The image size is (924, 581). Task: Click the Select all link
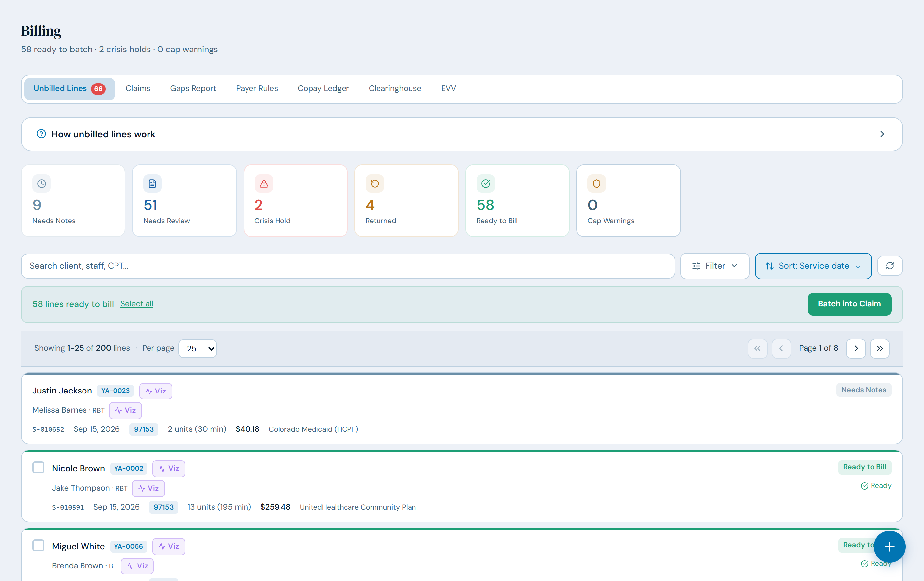(x=137, y=304)
